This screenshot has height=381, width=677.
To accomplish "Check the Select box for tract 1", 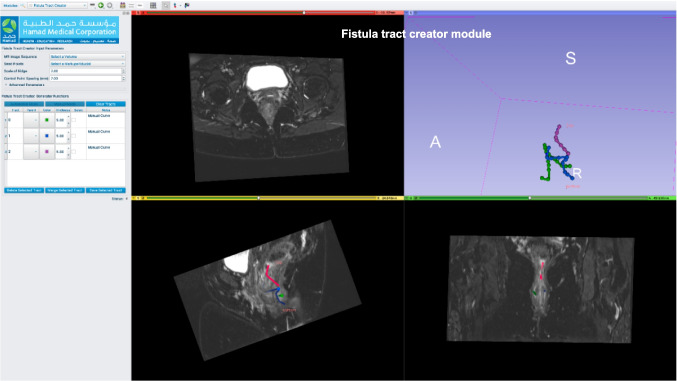I will (x=74, y=136).
